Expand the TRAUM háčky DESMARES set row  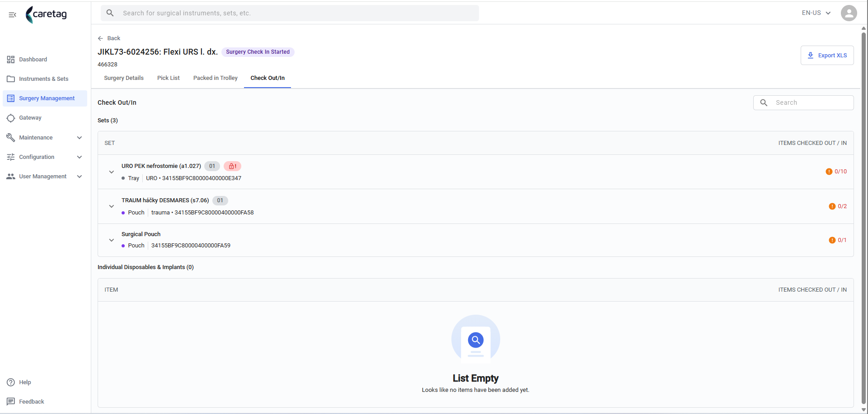click(111, 206)
